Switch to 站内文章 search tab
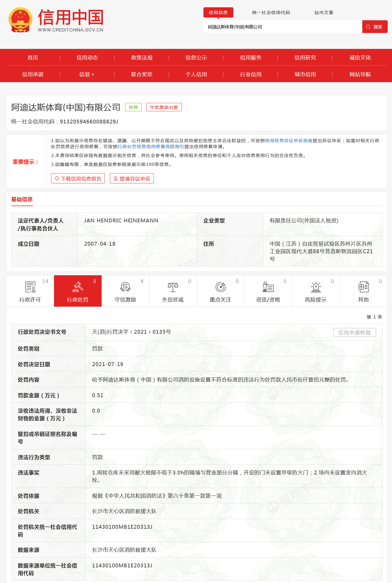 pos(324,12)
